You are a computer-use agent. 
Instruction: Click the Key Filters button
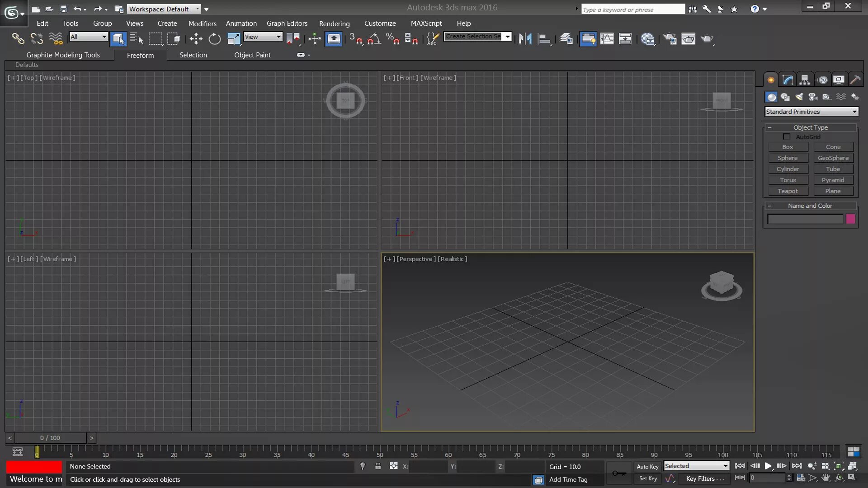tap(704, 479)
